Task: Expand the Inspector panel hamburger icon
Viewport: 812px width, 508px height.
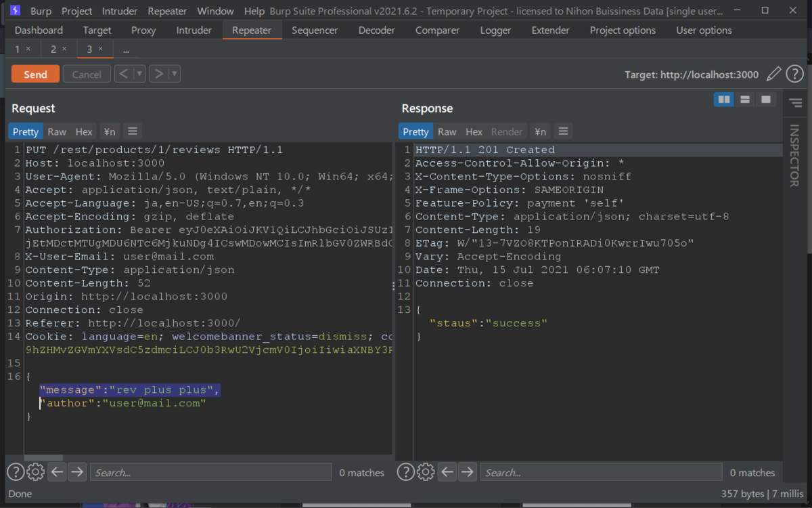Action: click(x=795, y=103)
